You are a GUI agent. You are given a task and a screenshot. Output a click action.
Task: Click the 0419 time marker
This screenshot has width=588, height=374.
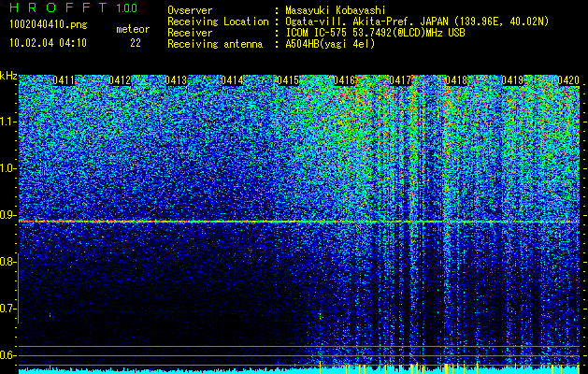tap(512, 80)
